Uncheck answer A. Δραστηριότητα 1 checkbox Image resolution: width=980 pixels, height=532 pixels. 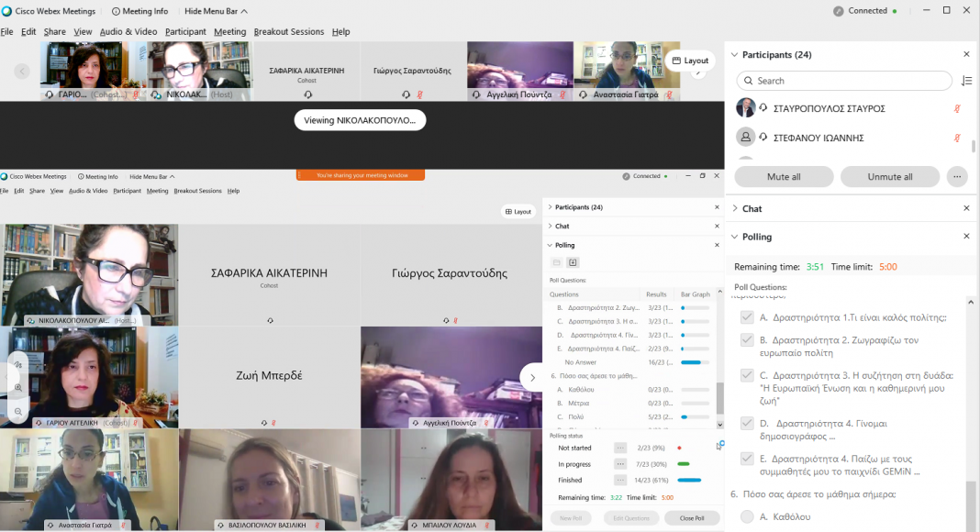(747, 317)
